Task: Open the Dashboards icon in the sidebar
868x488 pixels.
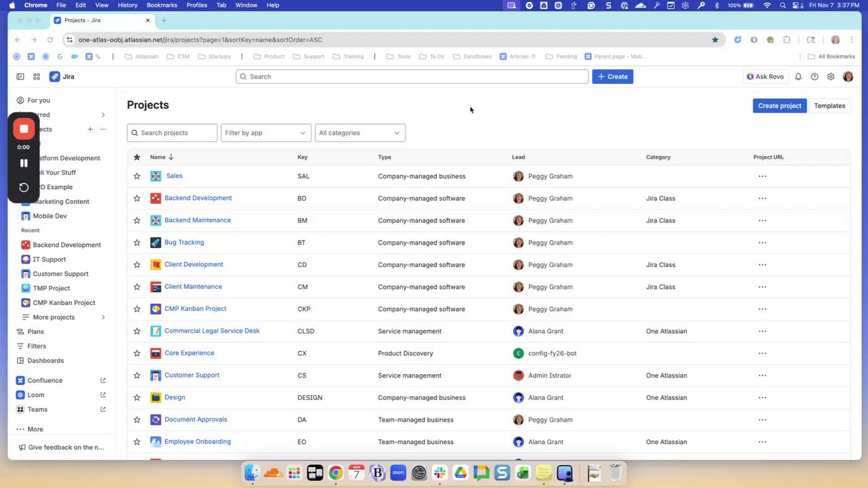Action: pyautogui.click(x=20, y=361)
